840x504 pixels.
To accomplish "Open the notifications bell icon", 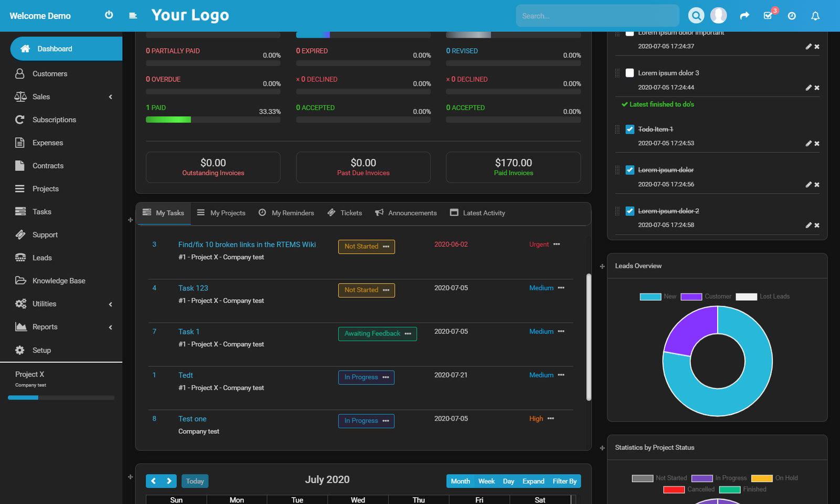I will (x=815, y=16).
